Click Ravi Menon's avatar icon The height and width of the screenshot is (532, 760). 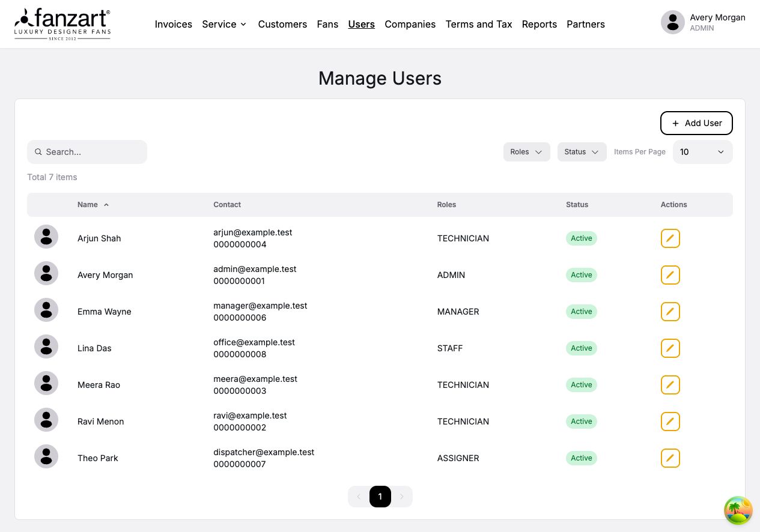pos(46,420)
